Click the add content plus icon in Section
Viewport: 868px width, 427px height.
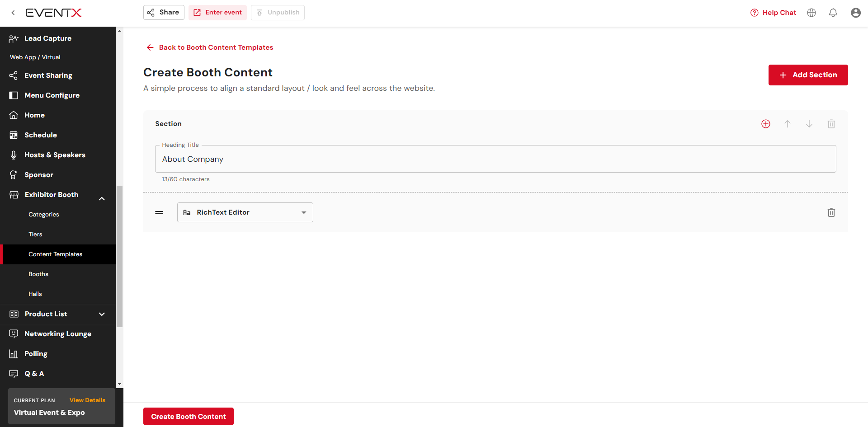coord(766,124)
